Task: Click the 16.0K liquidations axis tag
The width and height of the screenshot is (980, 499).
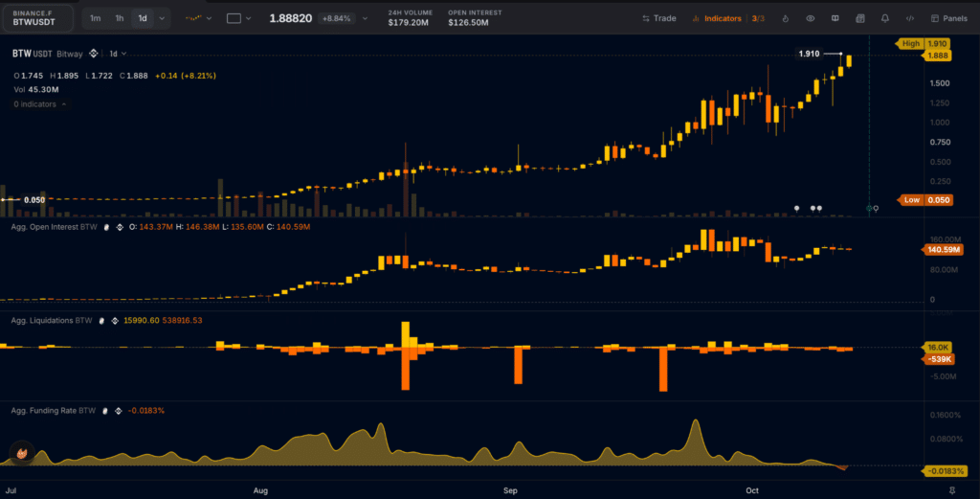Action: pyautogui.click(x=938, y=347)
